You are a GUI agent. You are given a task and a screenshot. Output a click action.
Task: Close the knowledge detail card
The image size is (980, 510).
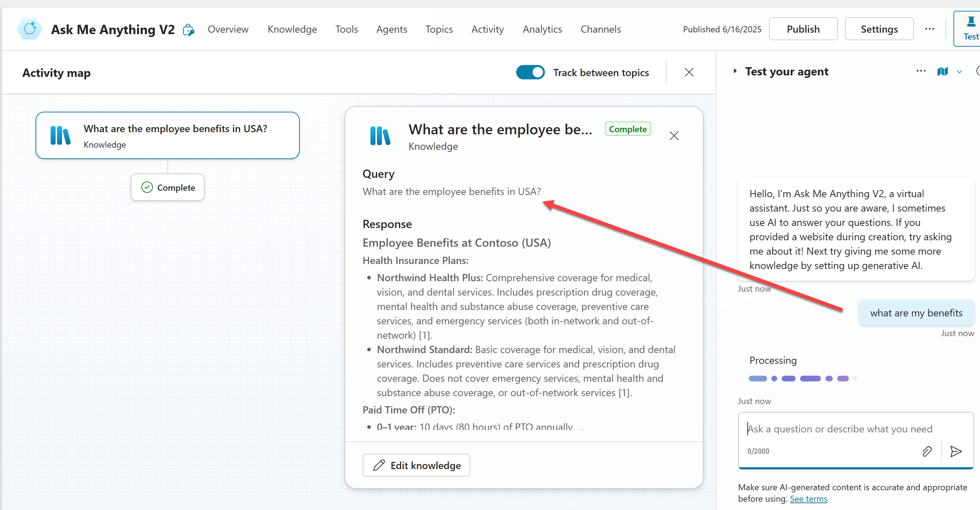[x=674, y=136]
